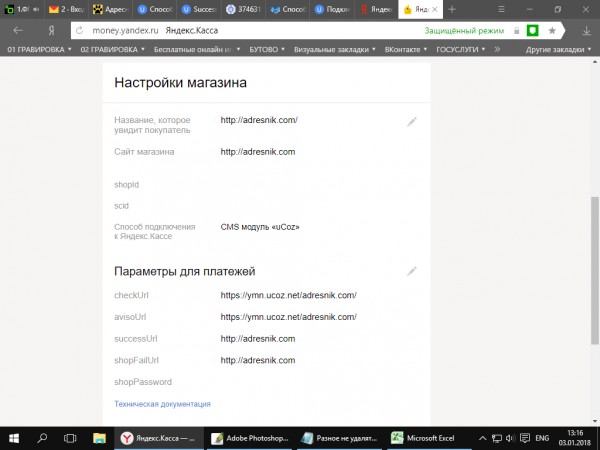Click the browser back arrow
600x450 pixels.
(18, 31)
